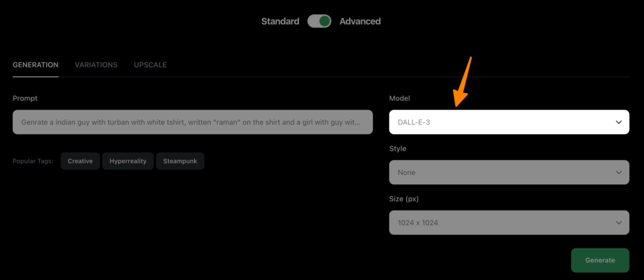This screenshot has width=644, height=280.
Task: Choose the Steampunk tag
Action: tap(180, 161)
